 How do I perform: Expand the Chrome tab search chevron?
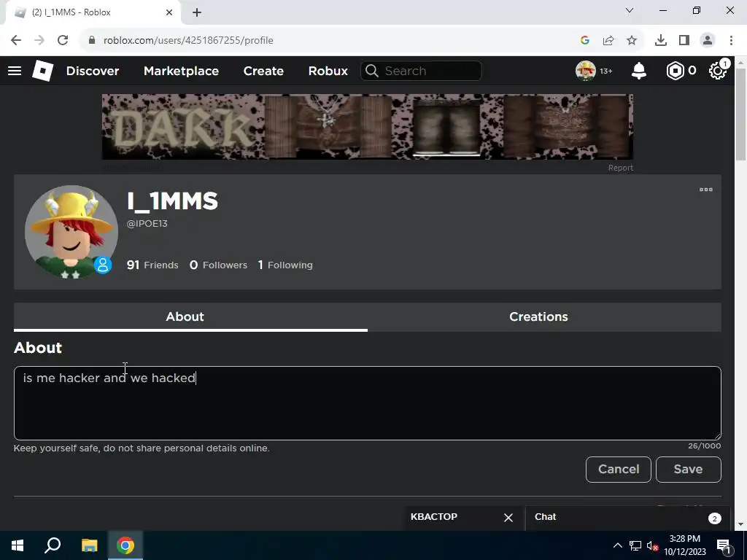[x=630, y=10]
